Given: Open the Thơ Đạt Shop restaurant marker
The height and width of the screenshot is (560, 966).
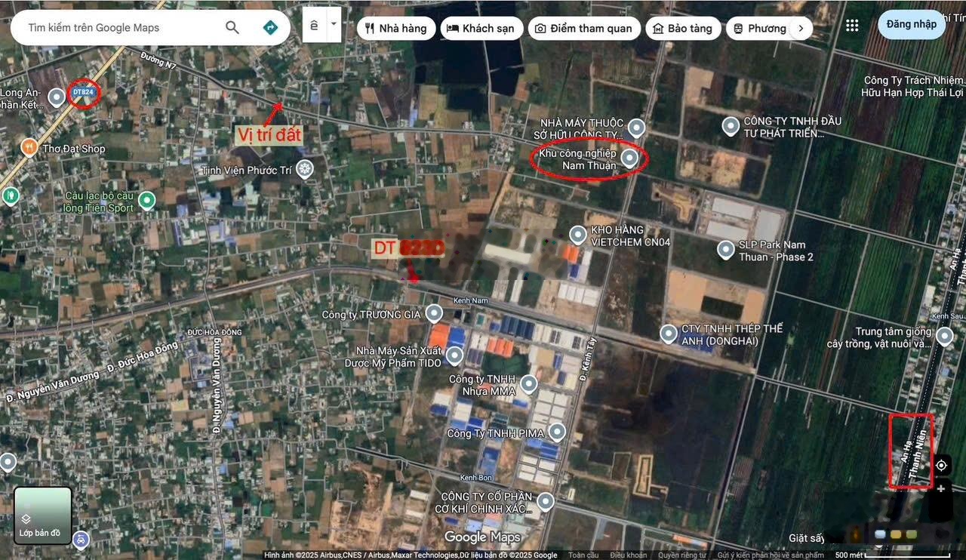Looking at the screenshot, I should click(29, 148).
